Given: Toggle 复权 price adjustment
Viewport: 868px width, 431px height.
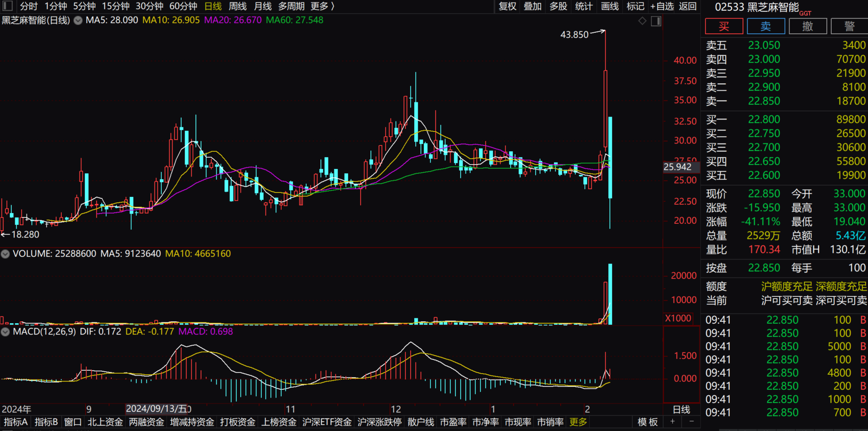Looking at the screenshot, I should point(507,6).
